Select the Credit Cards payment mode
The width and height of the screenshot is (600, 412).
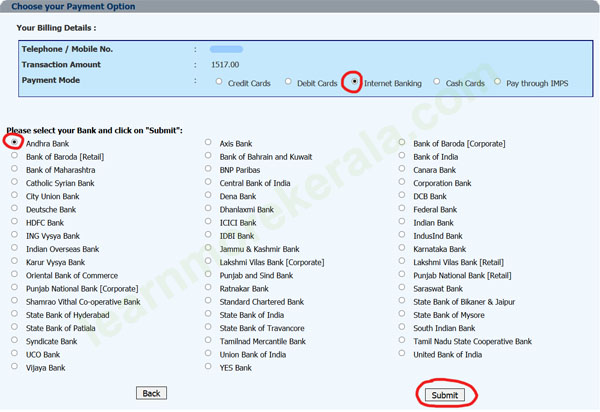(219, 81)
